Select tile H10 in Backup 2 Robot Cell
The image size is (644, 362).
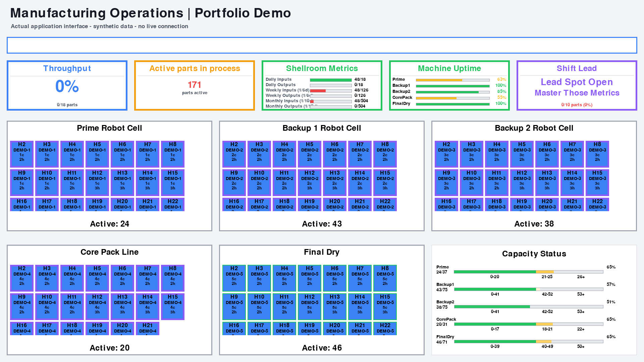(472, 183)
